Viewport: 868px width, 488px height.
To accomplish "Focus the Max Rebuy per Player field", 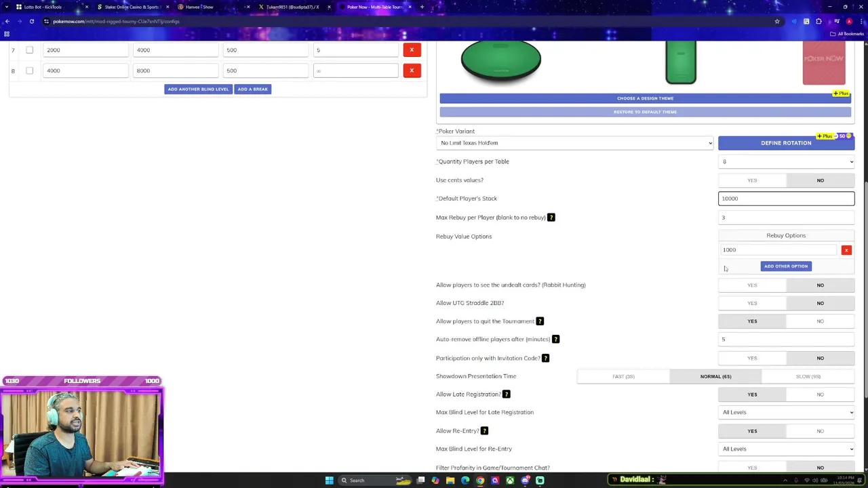I will click(x=787, y=218).
